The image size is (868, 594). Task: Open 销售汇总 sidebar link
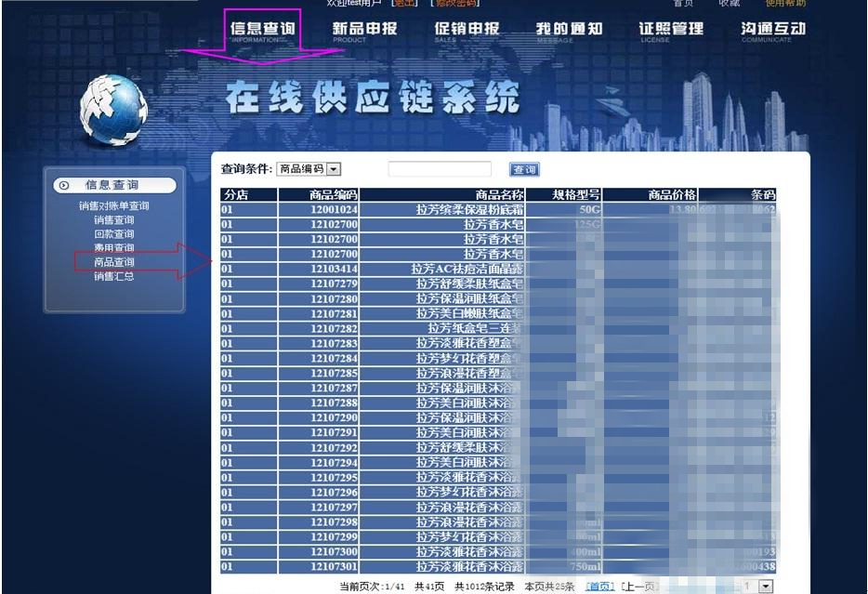click(x=113, y=276)
